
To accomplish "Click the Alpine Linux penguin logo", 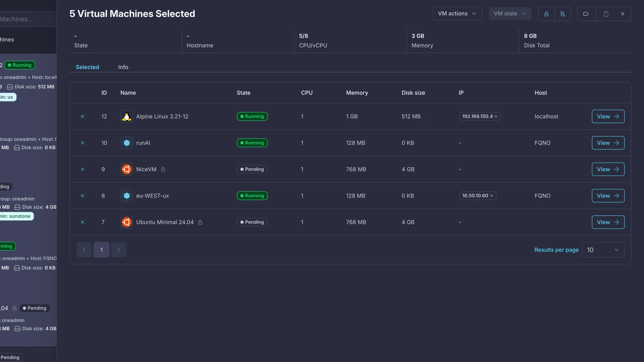I will coord(127,116).
